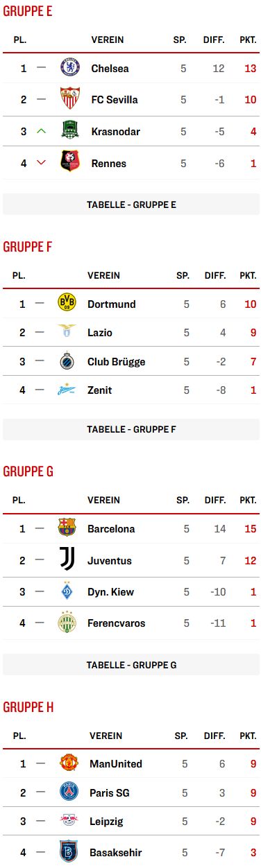This screenshot has width=261, height=868.
Task: Click the Rennes club crest
Action: pos(69,164)
